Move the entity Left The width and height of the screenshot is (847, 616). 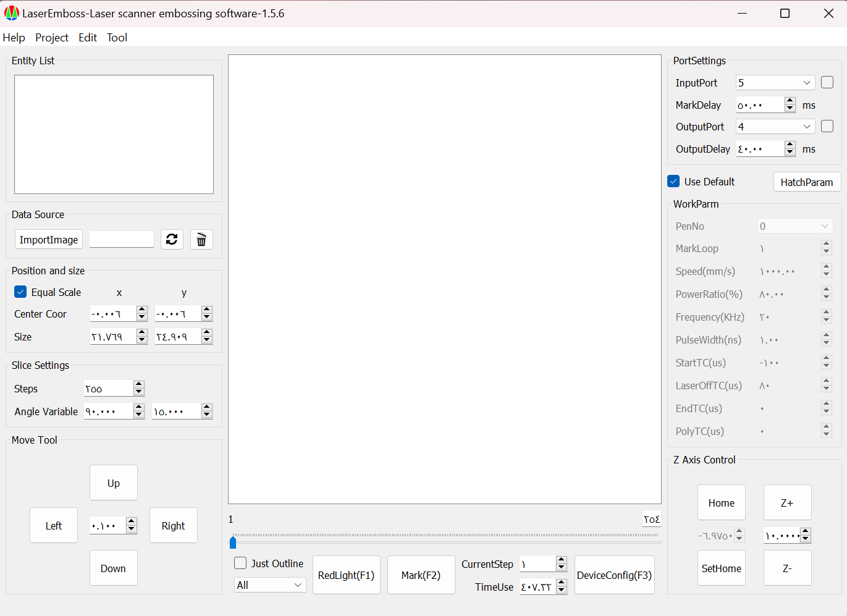(x=54, y=525)
